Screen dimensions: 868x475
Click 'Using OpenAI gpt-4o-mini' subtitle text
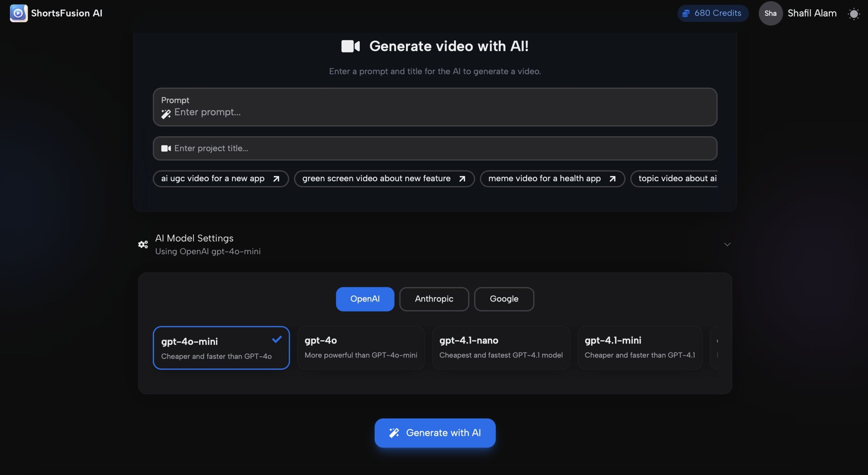tap(208, 251)
